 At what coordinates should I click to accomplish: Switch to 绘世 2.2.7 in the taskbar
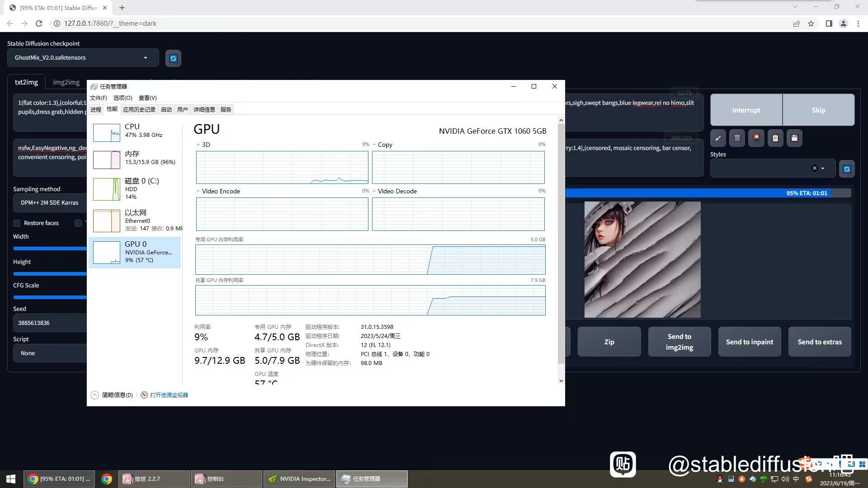pyautogui.click(x=154, y=479)
